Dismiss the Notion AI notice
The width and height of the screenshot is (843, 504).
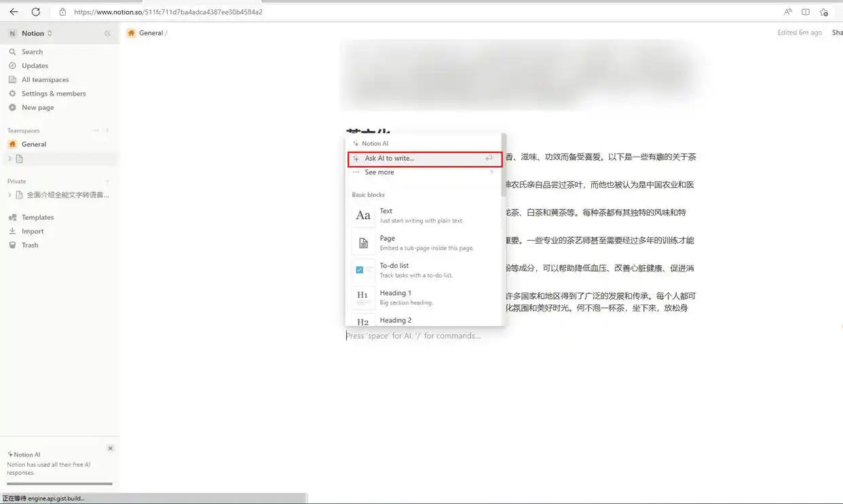111,448
